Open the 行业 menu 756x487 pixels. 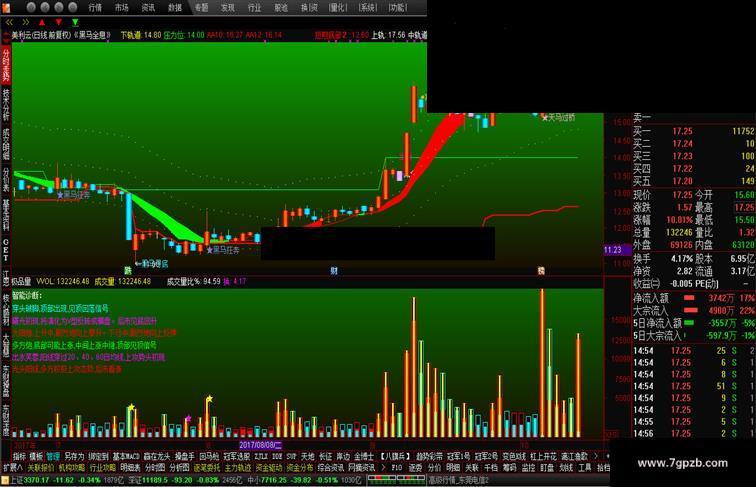[x=254, y=7]
